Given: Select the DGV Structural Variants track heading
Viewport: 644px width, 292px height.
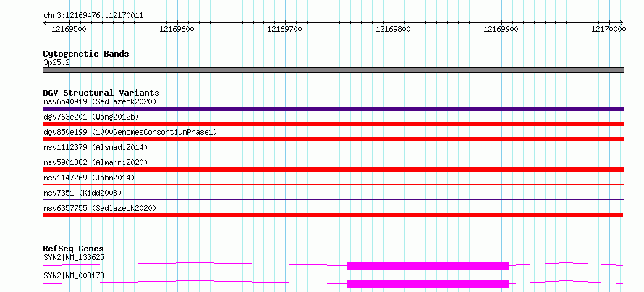Looking at the screenshot, I should [101, 93].
